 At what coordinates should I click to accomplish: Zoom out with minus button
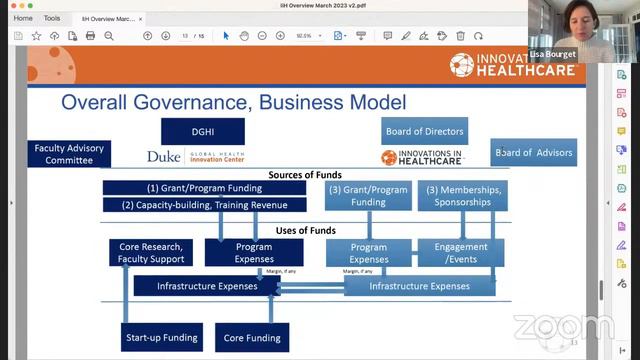pyautogui.click(x=262, y=36)
